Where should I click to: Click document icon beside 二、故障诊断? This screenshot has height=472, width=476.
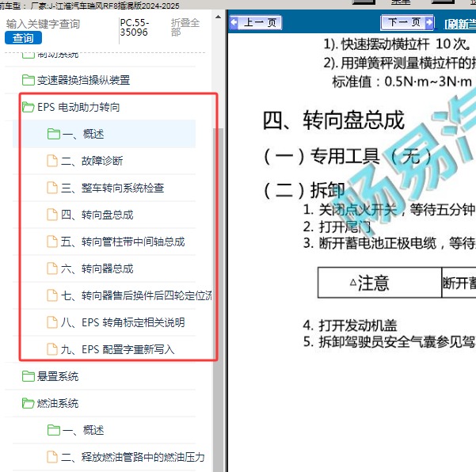[52, 161]
